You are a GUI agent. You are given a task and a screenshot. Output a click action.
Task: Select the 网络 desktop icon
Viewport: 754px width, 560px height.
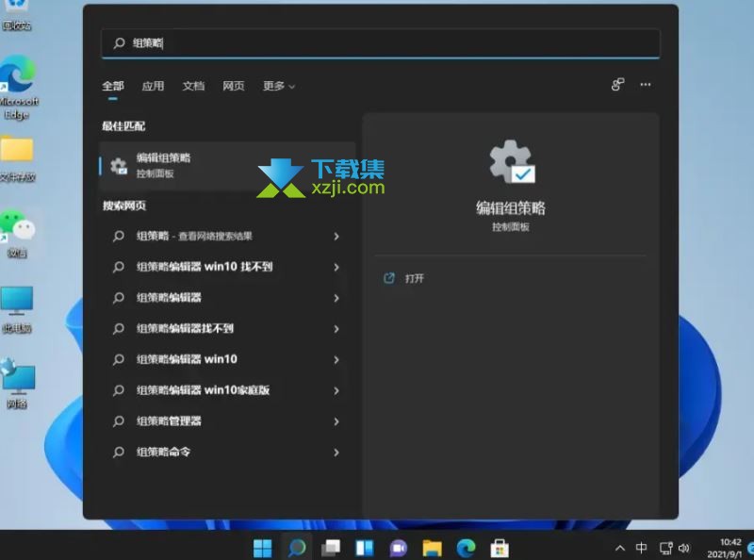click(17, 384)
